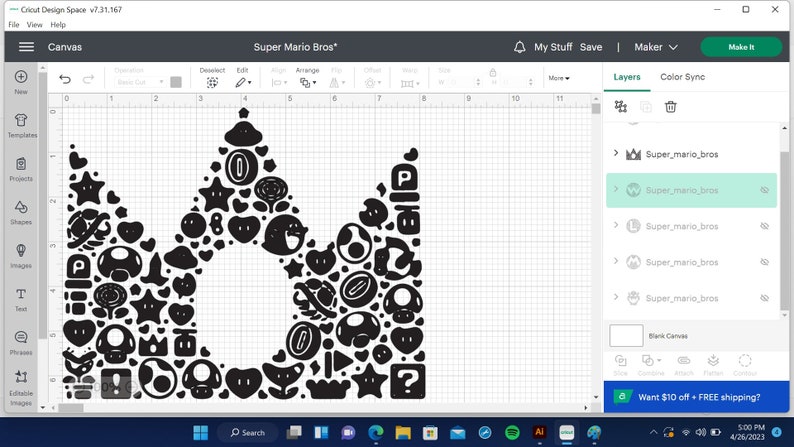This screenshot has width=794, height=447.
Task: Expand the W letter layer group
Action: pyautogui.click(x=616, y=189)
